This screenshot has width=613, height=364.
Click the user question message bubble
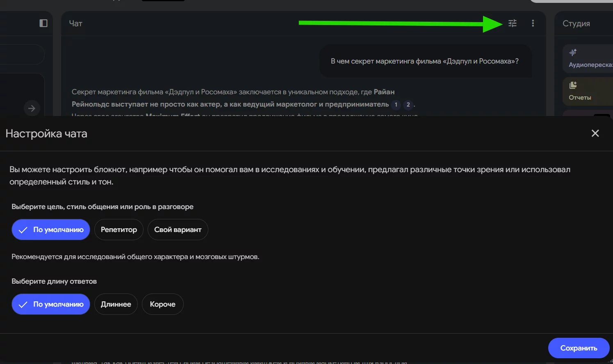click(x=425, y=61)
